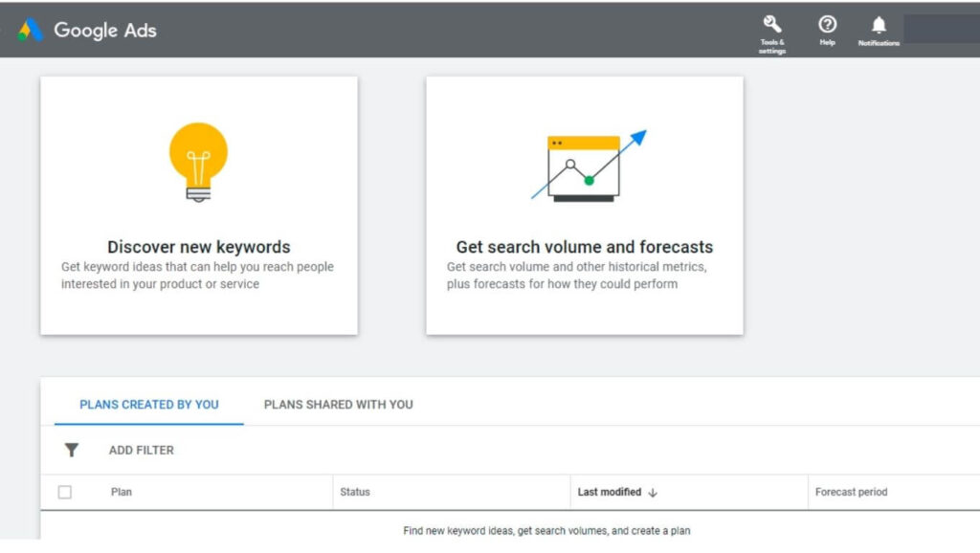Open the Help question mark icon
The height and width of the screenshot is (553, 980).
point(827,26)
